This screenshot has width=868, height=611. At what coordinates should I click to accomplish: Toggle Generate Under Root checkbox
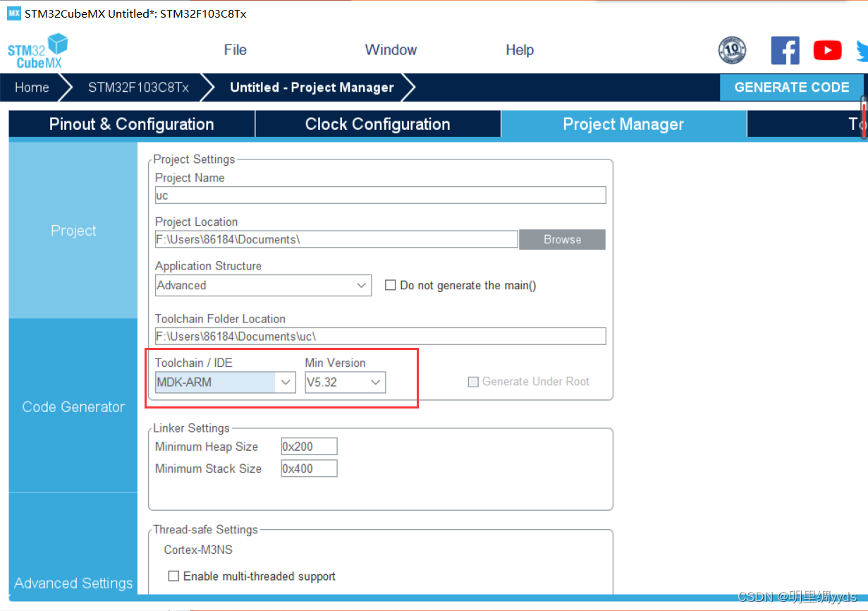pos(473,382)
